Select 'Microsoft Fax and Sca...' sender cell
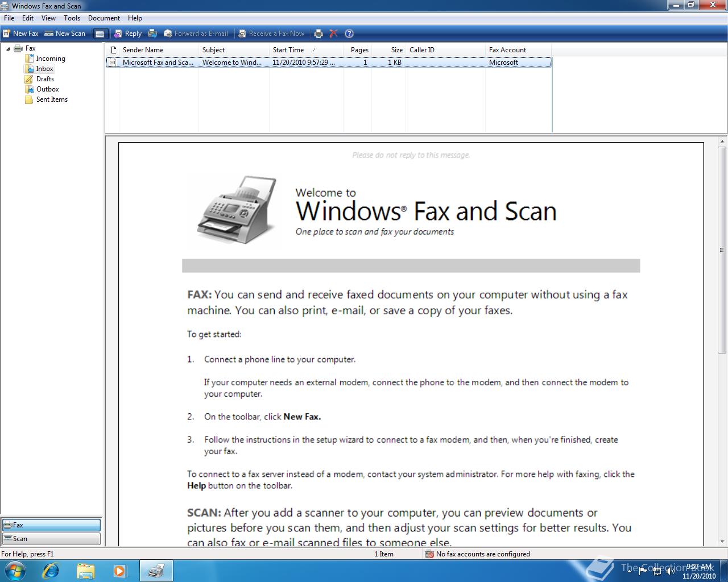728x582 pixels. pos(158,63)
